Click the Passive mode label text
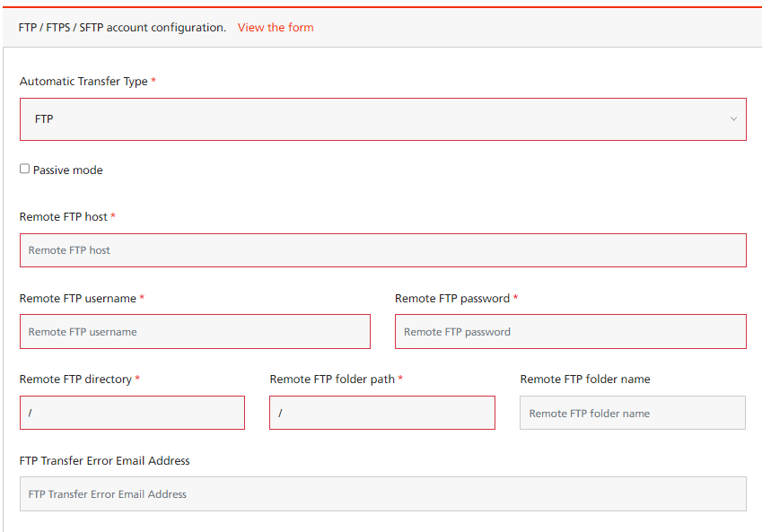 click(68, 170)
